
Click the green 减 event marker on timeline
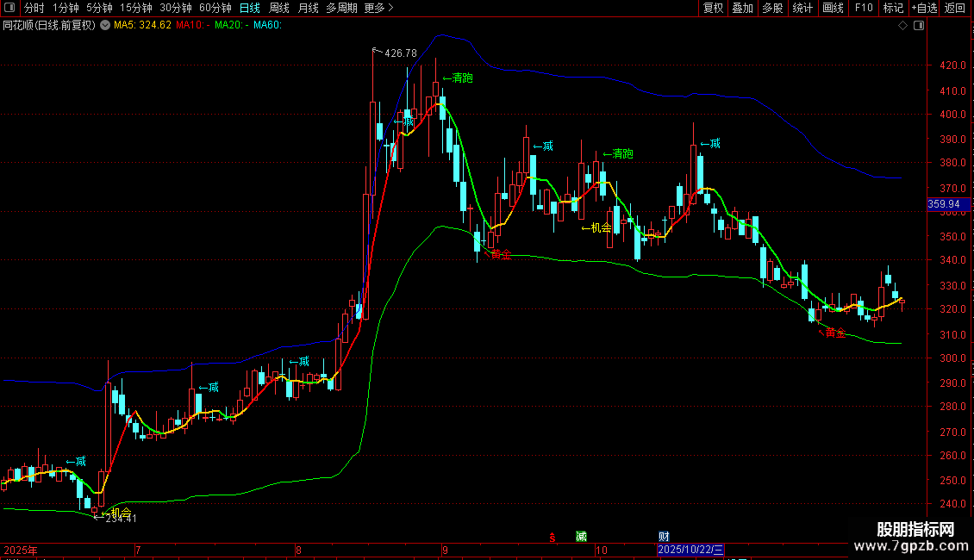click(x=582, y=537)
